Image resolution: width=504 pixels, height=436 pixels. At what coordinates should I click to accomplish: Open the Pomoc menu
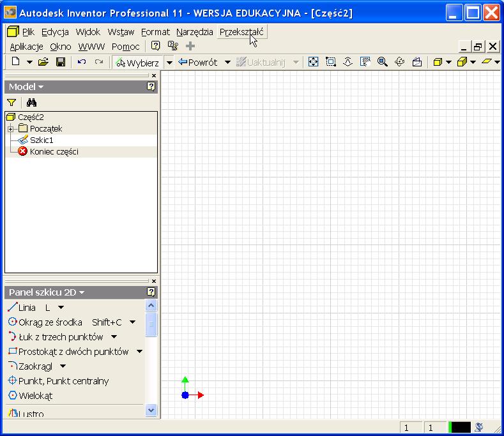tap(125, 47)
